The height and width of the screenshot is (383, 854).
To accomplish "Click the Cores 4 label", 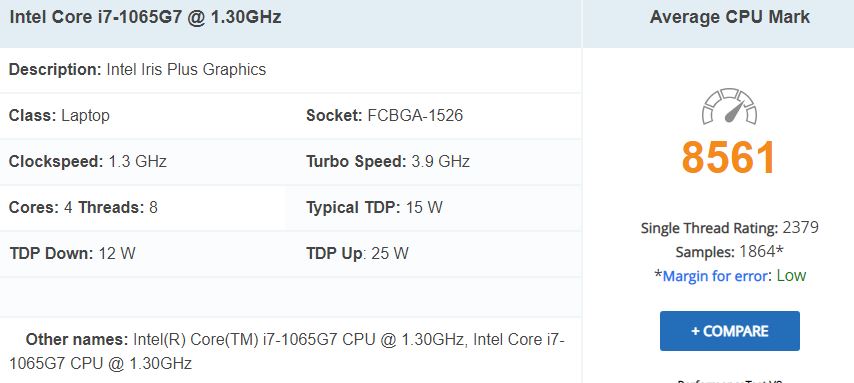I will tap(41, 208).
